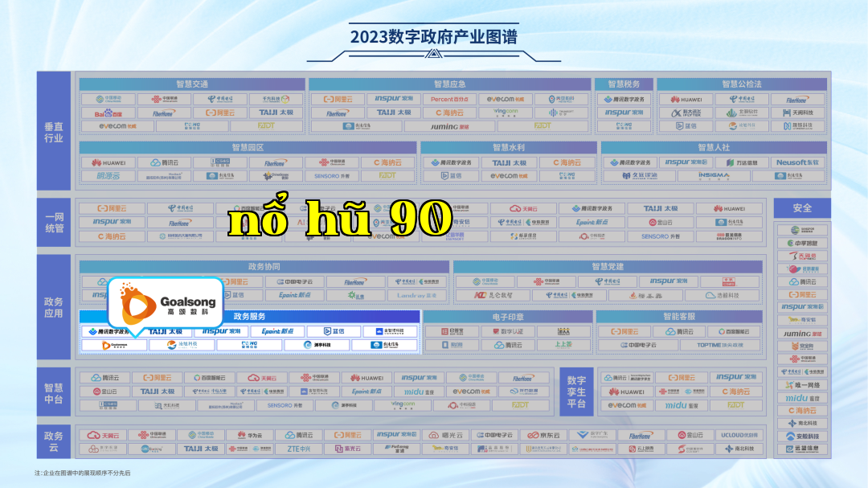This screenshot has height=488, width=868.
Task: Select the 智慧公检法 section header
Action: pos(742,84)
